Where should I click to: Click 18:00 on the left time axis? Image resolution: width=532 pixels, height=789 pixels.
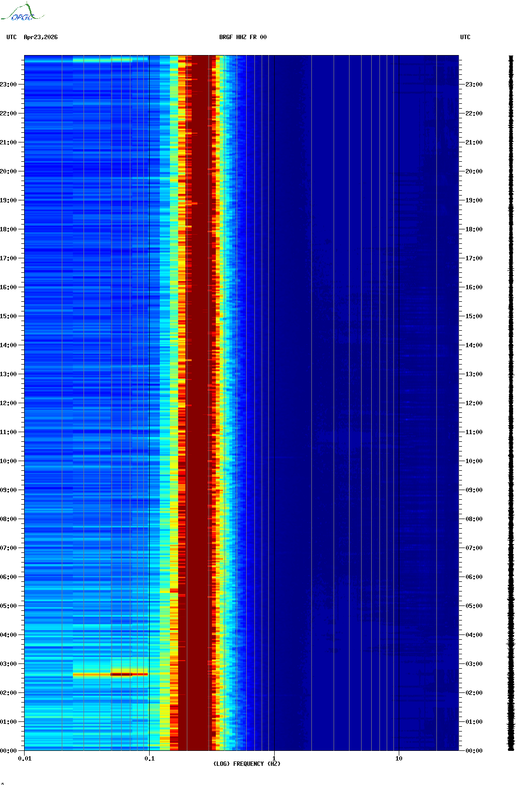coord(8,229)
